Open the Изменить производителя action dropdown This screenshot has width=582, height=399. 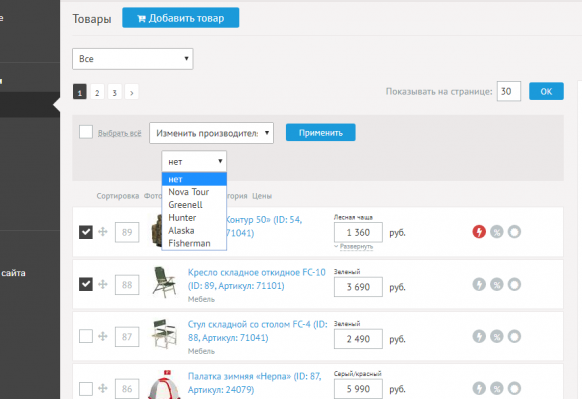pos(211,133)
